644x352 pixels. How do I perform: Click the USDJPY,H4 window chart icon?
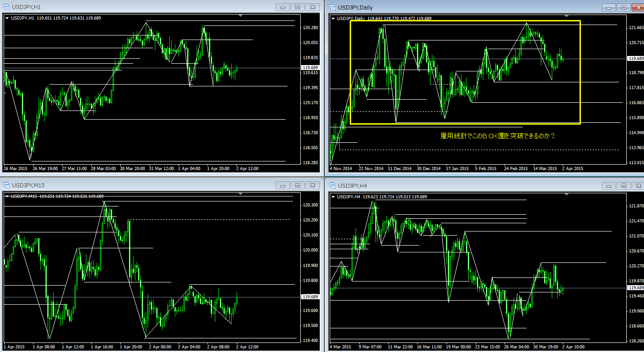pos(333,186)
